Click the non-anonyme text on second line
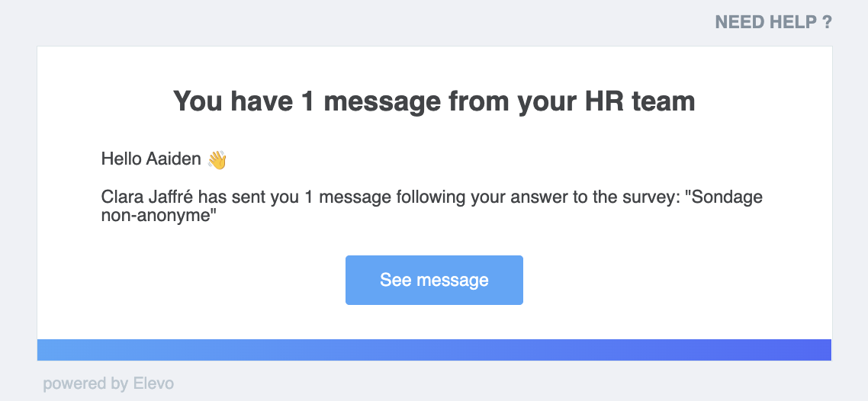Image resolution: width=868 pixels, height=401 pixels. pyautogui.click(x=159, y=216)
